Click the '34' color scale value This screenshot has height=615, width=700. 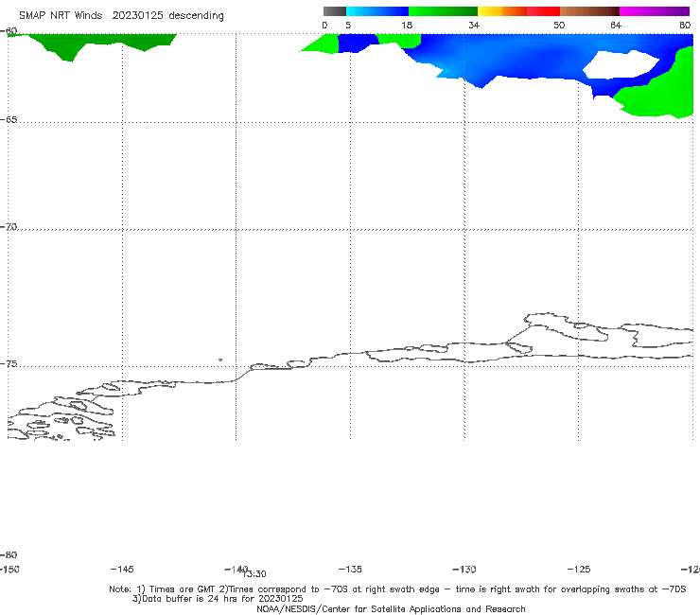click(x=474, y=25)
